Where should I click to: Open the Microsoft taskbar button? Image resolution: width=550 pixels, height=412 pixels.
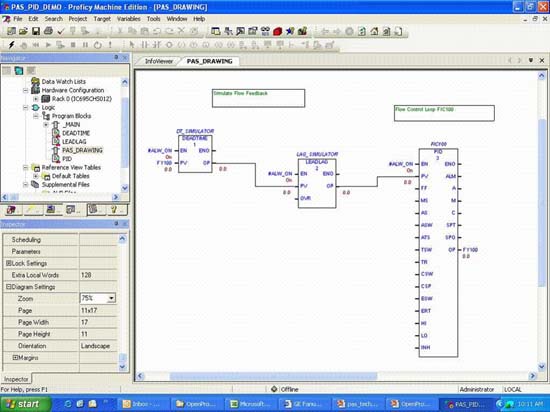(251, 404)
